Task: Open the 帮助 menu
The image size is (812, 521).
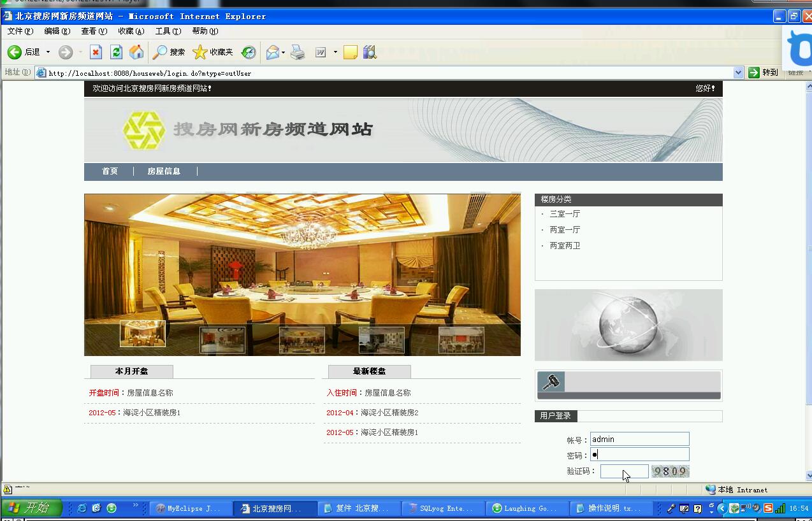Action: pyautogui.click(x=205, y=31)
